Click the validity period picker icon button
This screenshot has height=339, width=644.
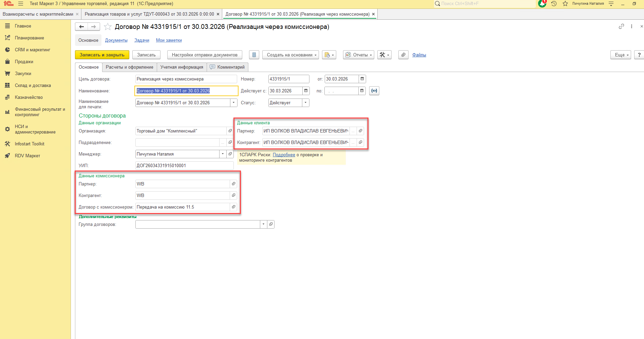click(x=374, y=91)
